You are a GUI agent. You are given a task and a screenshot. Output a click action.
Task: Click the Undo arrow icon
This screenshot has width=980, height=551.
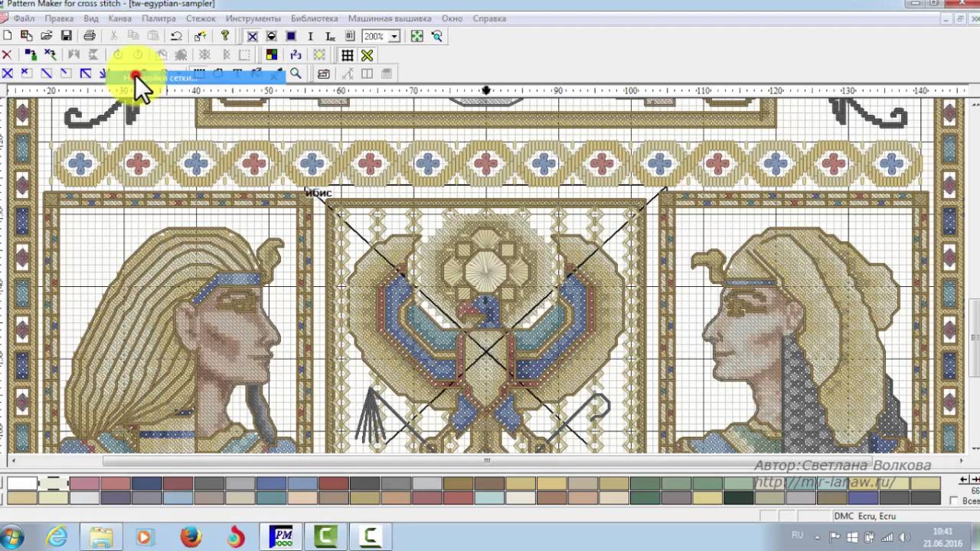(x=176, y=35)
